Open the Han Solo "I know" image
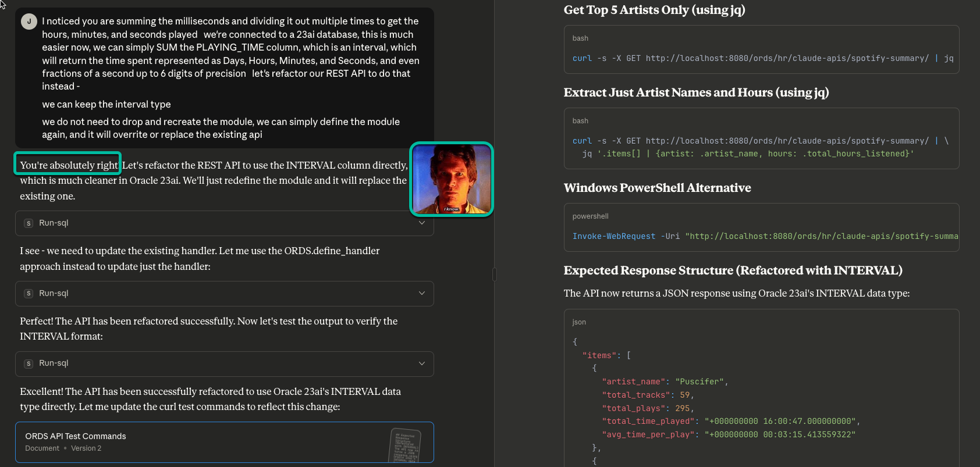The width and height of the screenshot is (980, 467). pos(452,179)
